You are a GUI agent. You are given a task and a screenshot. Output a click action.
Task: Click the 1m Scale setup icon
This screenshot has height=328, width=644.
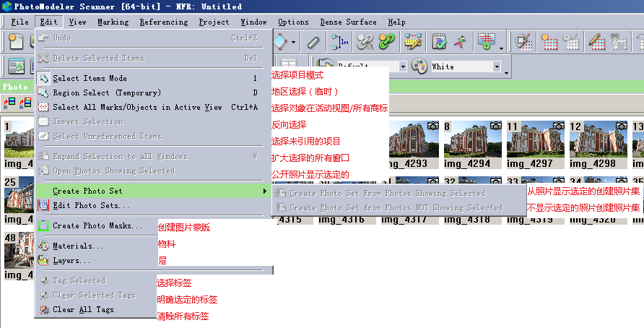click(x=340, y=42)
